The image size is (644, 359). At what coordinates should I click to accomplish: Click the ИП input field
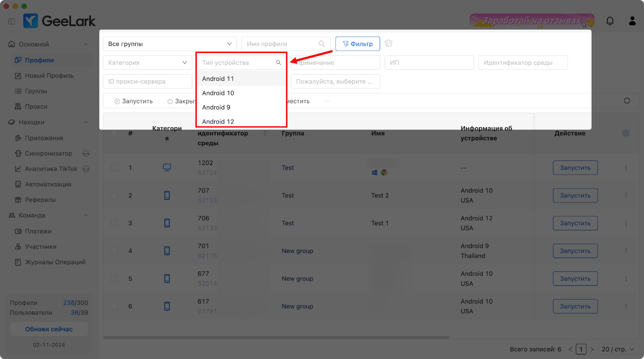(429, 63)
